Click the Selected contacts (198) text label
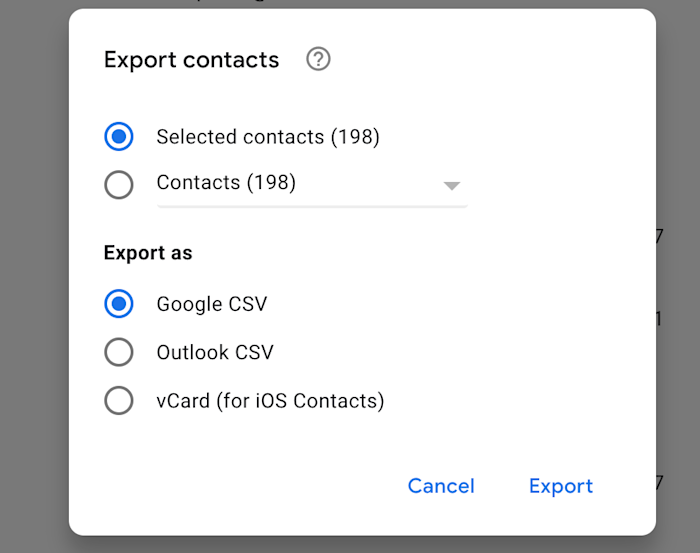This screenshot has width=700, height=553. 268,137
